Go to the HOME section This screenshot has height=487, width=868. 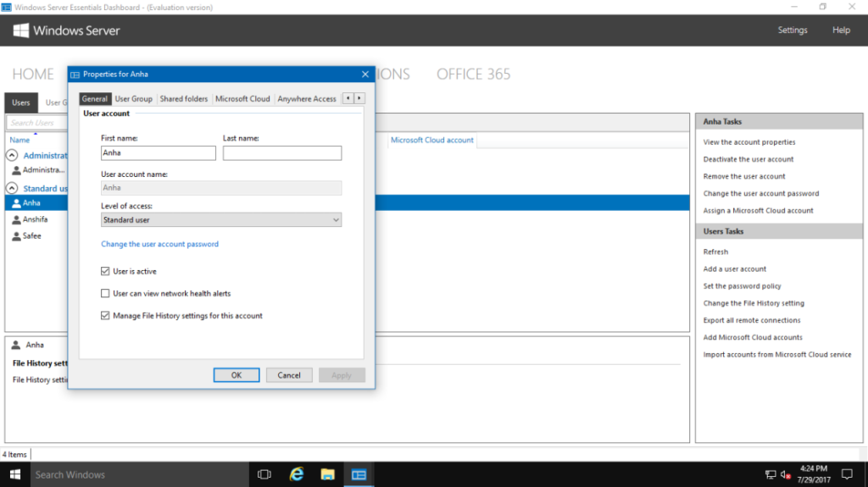33,75
